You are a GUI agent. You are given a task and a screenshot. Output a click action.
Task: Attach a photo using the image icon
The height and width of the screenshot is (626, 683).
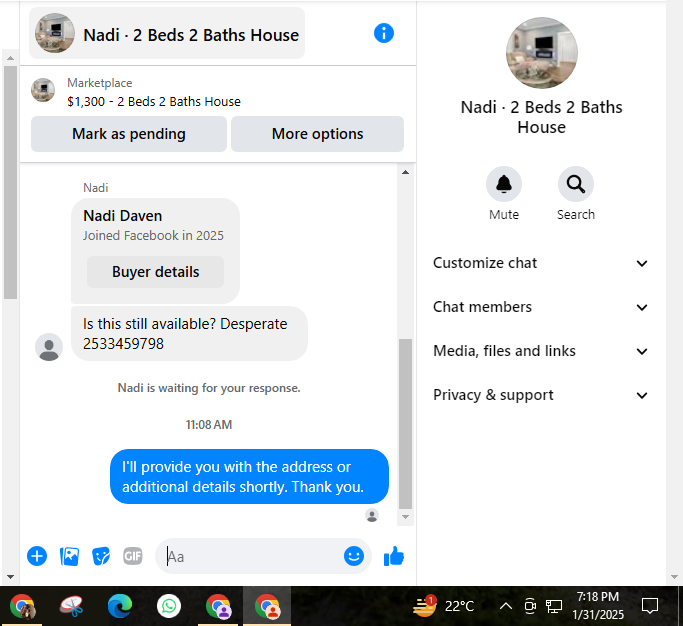pos(69,556)
